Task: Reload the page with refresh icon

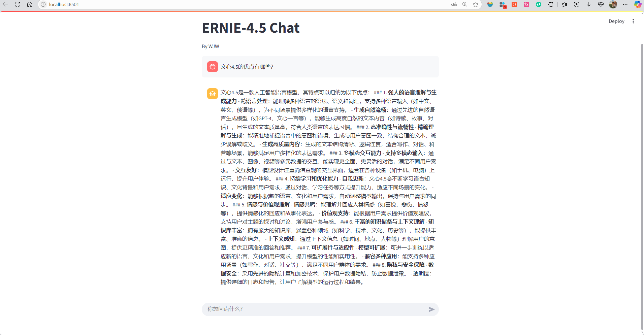Action: (18, 4)
